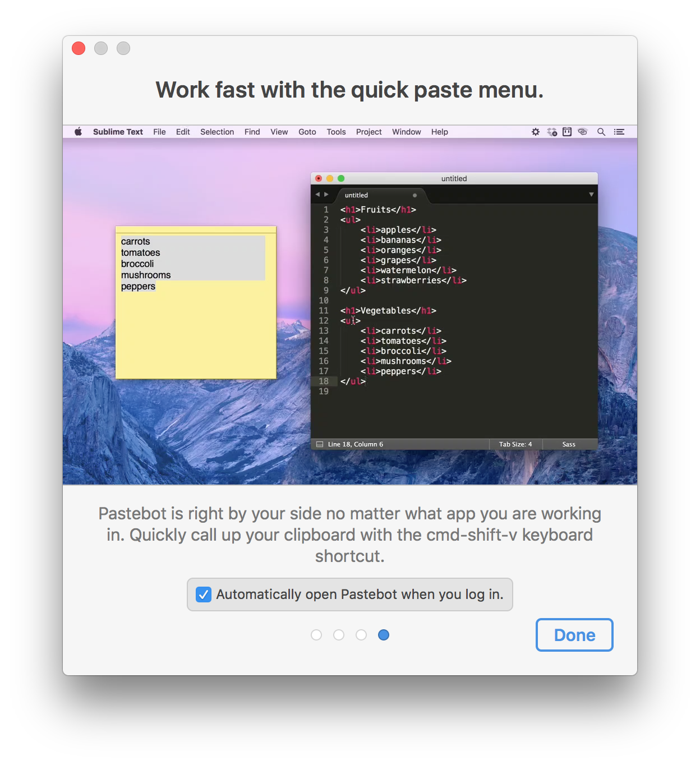Click red close dot on Sublime window
This screenshot has height=765, width=700.
[319, 178]
